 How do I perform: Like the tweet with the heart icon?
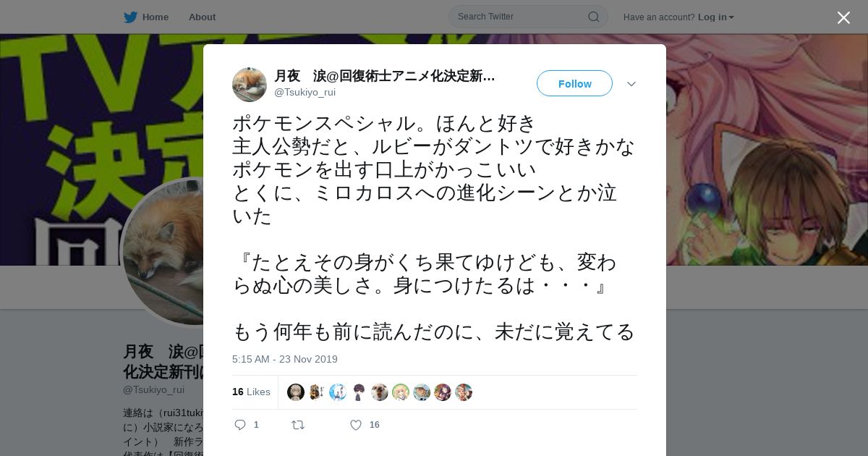pyautogui.click(x=356, y=425)
